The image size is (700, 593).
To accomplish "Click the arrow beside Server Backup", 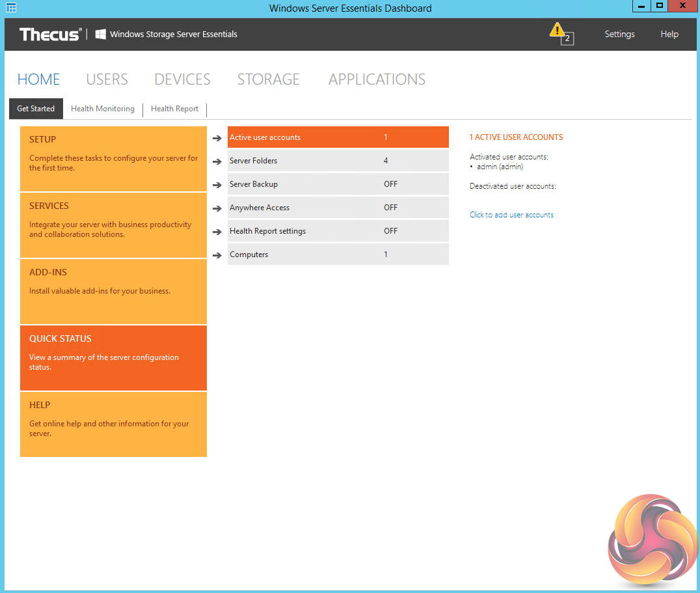I will (217, 185).
